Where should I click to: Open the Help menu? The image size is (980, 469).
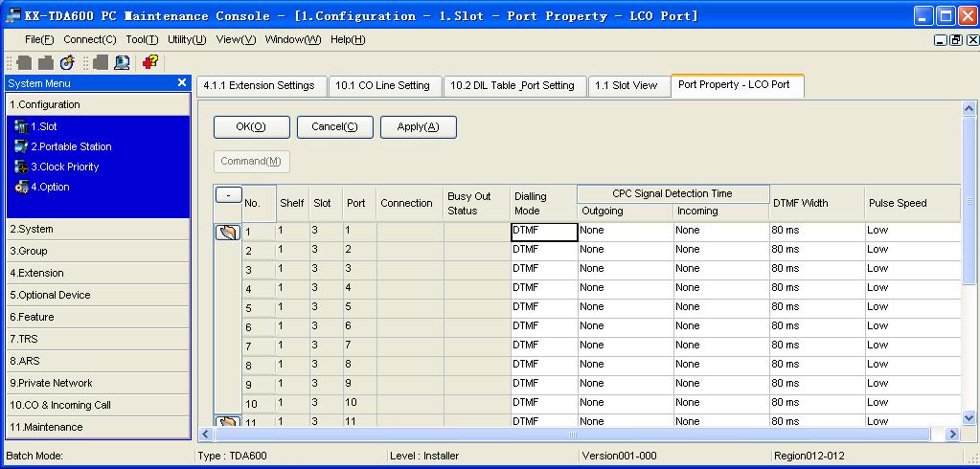click(x=348, y=39)
